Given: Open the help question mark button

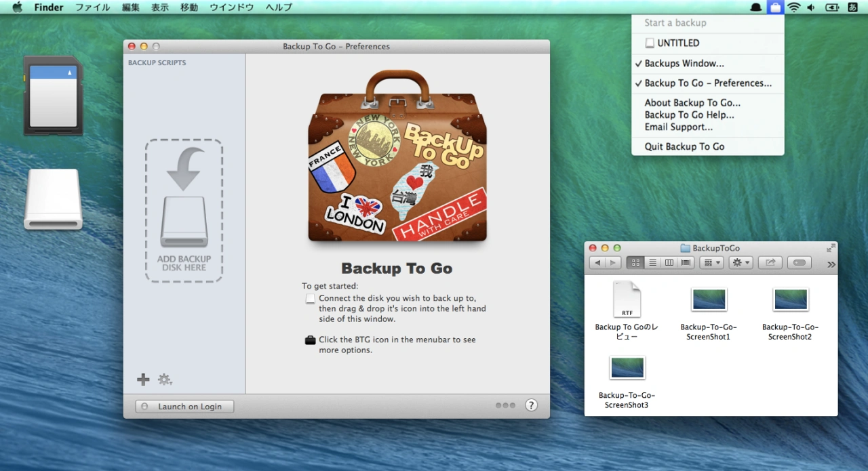Looking at the screenshot, I should (531, 405).
